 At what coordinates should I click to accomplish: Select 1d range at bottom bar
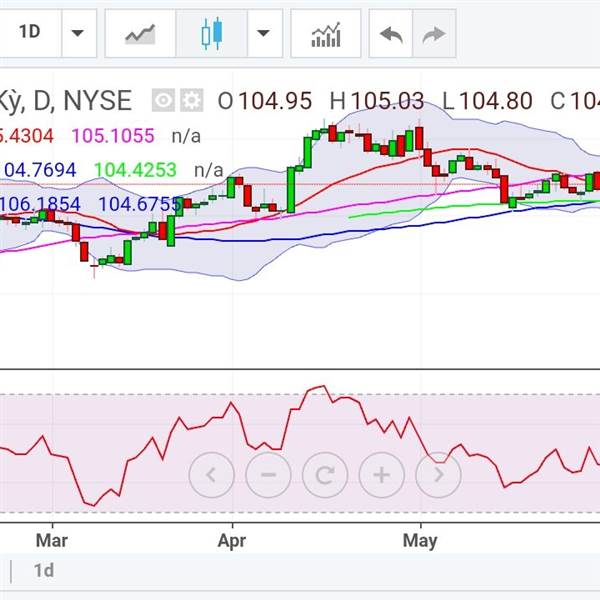44,571
